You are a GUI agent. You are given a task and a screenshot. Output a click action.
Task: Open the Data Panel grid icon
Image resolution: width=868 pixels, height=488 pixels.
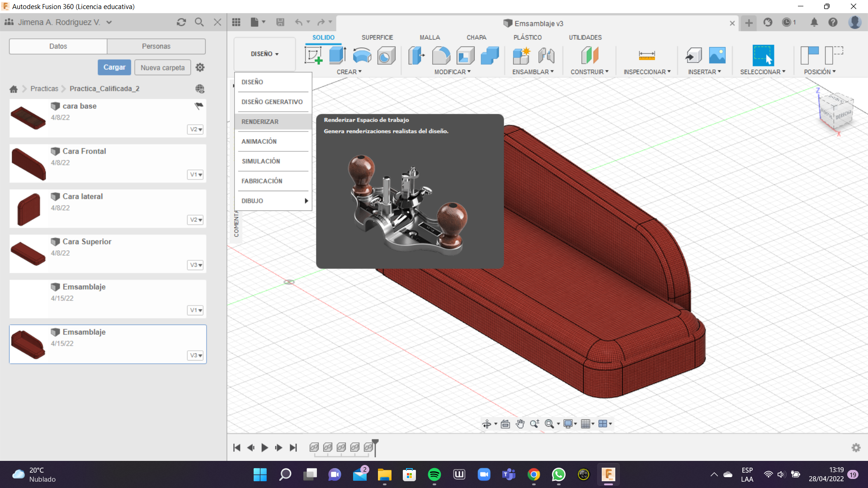point(236,22)
